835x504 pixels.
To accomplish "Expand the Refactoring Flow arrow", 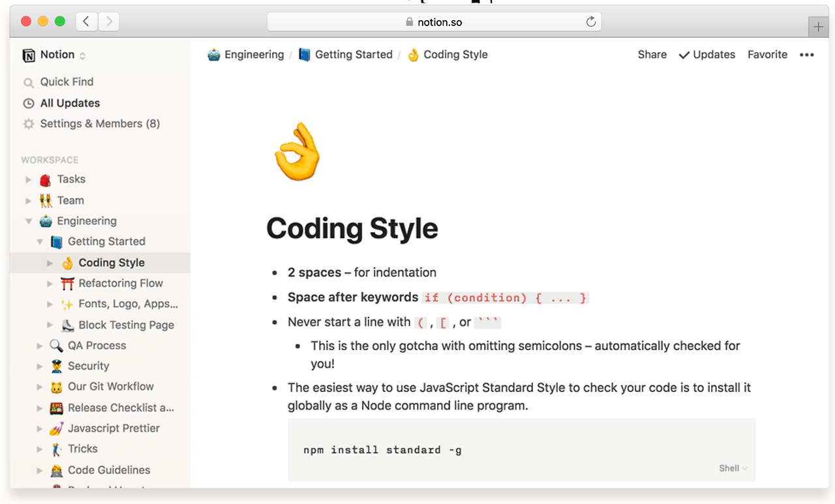I will point(50,284).
